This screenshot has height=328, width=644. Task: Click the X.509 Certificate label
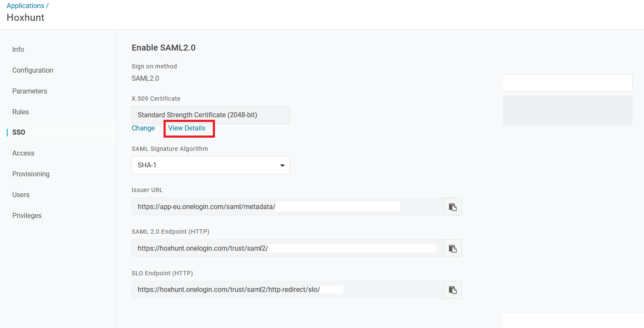pyautogui.click(x=156, y=99)
